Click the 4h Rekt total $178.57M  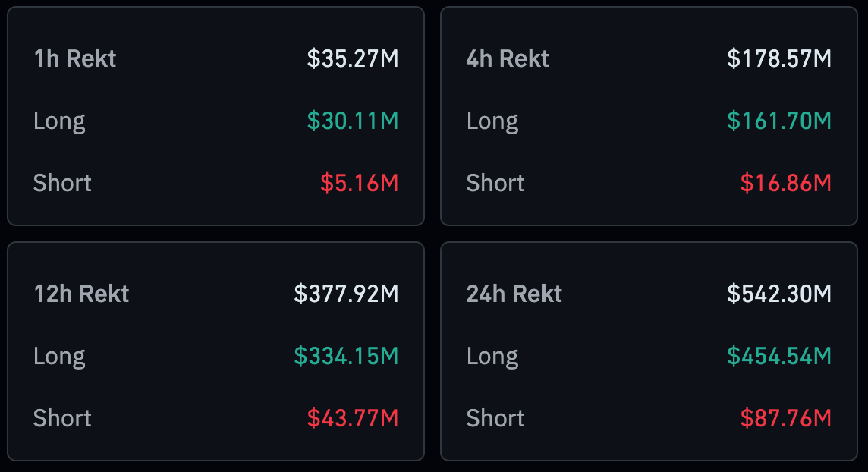point(779,58)
